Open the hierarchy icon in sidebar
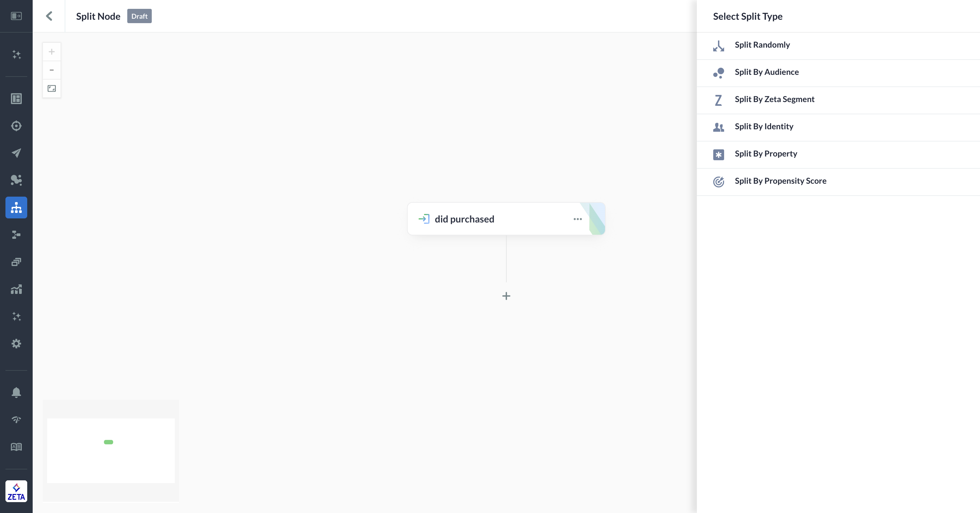This screenshot has width=980, height=513. (x=16, y=208)
